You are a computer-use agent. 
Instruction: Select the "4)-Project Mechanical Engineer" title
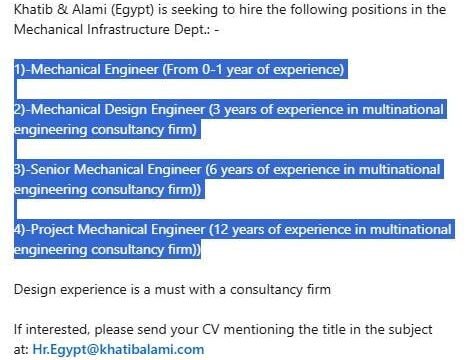coord(109,230)
